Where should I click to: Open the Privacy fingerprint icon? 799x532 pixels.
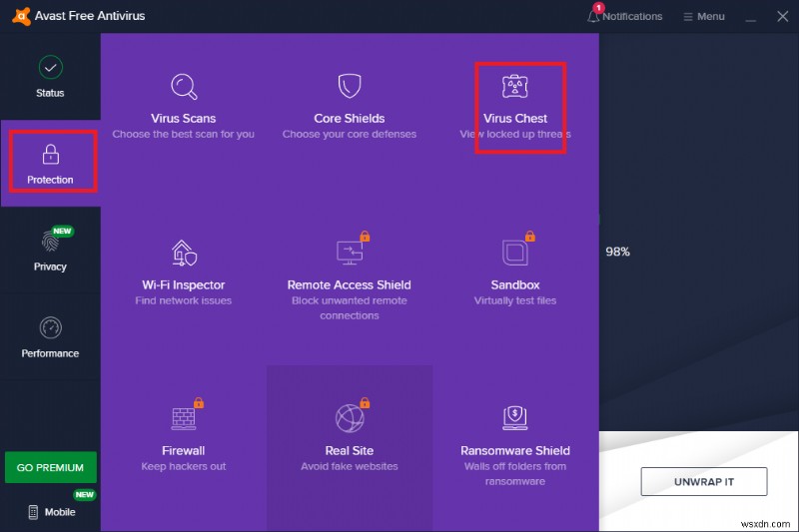(x=50, y=241)
